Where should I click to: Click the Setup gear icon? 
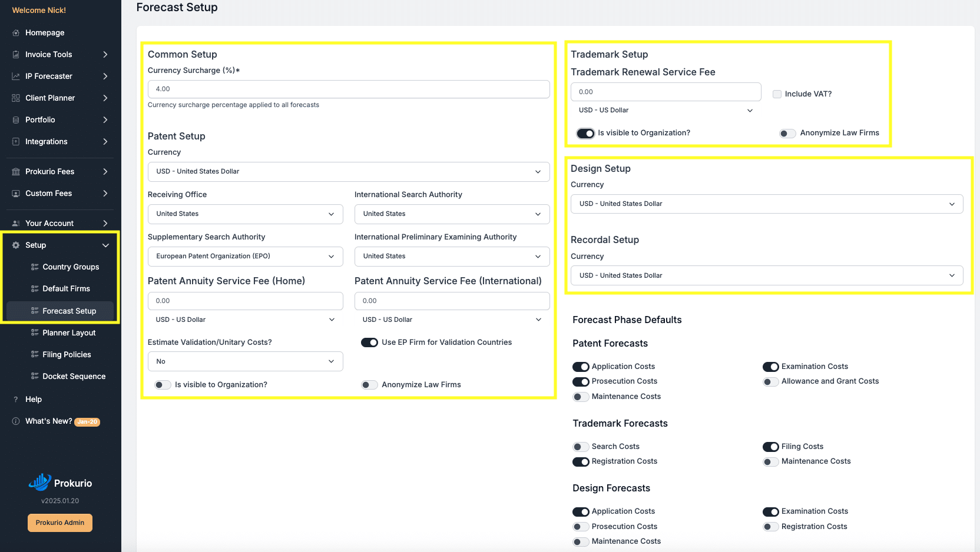[16, 245]
